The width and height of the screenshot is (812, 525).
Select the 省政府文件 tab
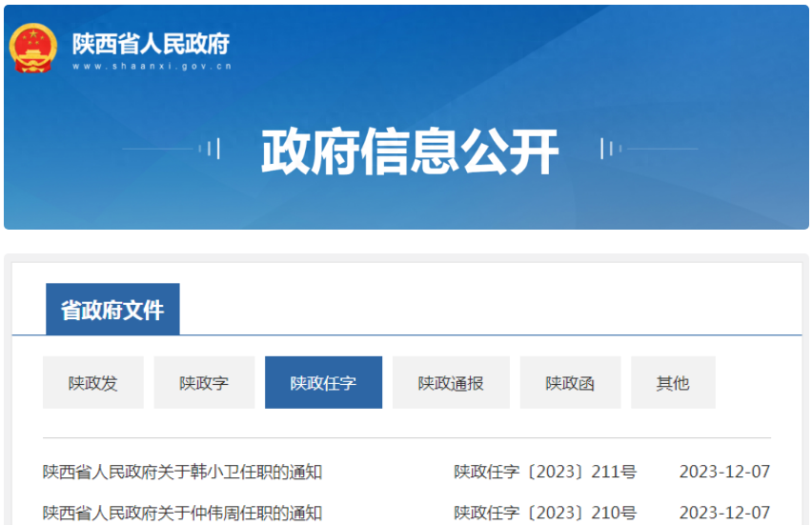pyautogui.click(x=112, y=309)
